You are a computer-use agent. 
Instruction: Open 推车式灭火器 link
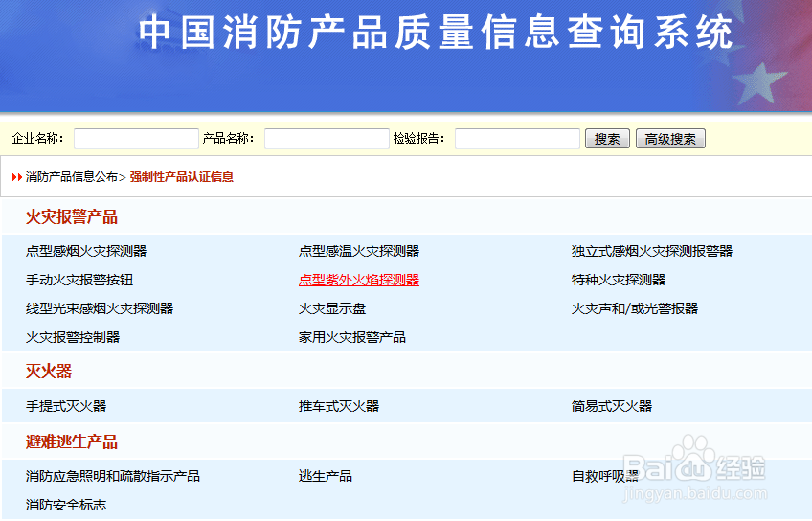tap(339, 406)
